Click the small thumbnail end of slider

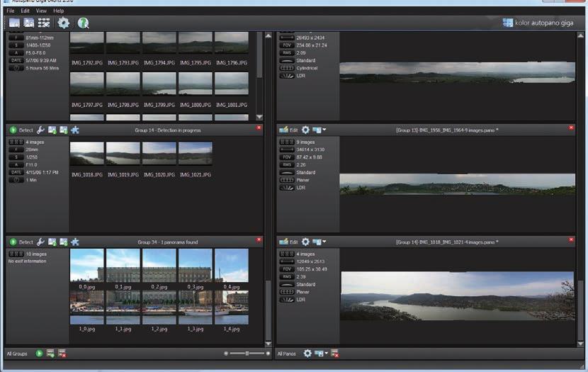pyautogui.click(x=226, y=354)
